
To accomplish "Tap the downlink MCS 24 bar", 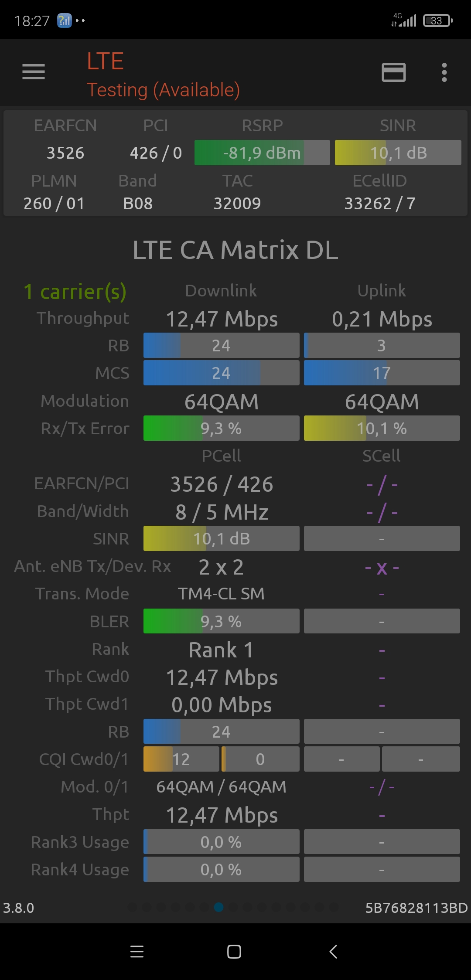I will [x=221, y=373].
